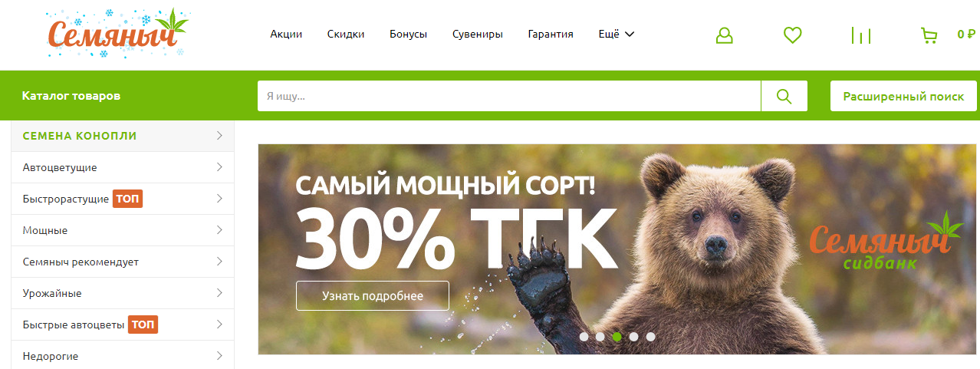Click the Семяныч logo in the header
Viewport: 980px width, 369px height.
click(116, 33)
